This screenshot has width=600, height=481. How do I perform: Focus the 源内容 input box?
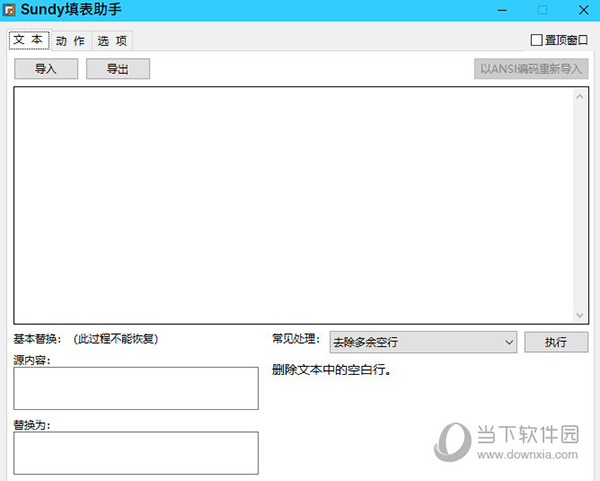(x=136, y=388)
